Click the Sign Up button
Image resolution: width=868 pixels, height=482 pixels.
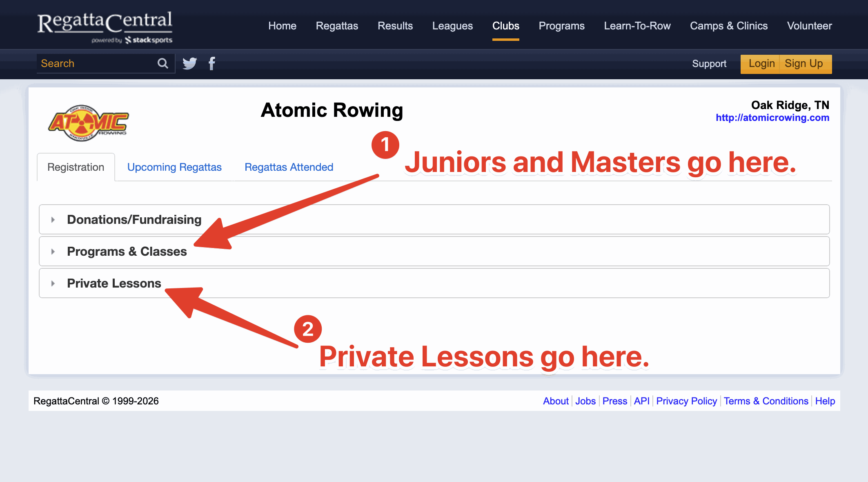pyautogui.click(x=803, y=64)
